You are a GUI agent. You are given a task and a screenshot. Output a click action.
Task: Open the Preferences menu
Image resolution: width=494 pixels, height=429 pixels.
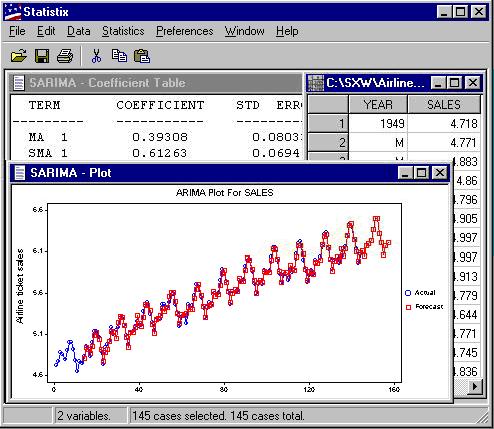click(x=185, y=31)
